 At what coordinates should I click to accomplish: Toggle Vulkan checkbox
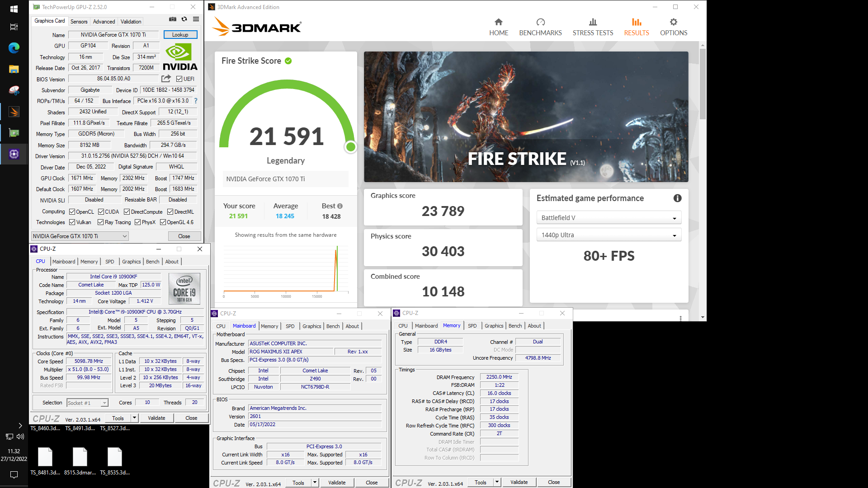(x=72, y=222)
